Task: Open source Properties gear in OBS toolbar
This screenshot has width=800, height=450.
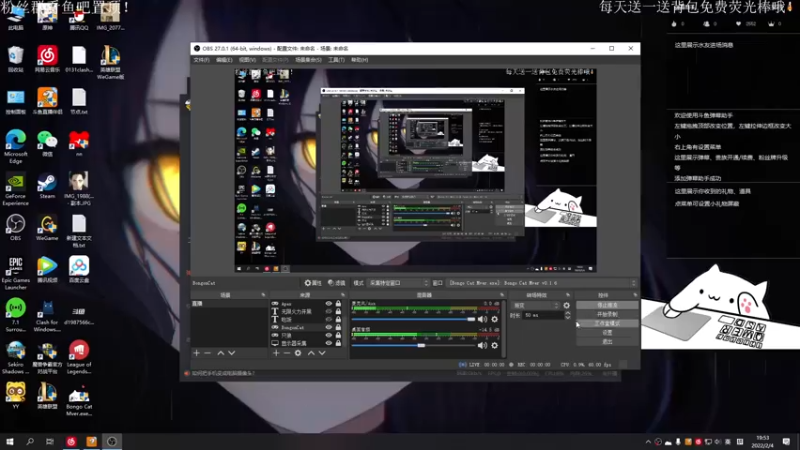Action: click(313, 283)
